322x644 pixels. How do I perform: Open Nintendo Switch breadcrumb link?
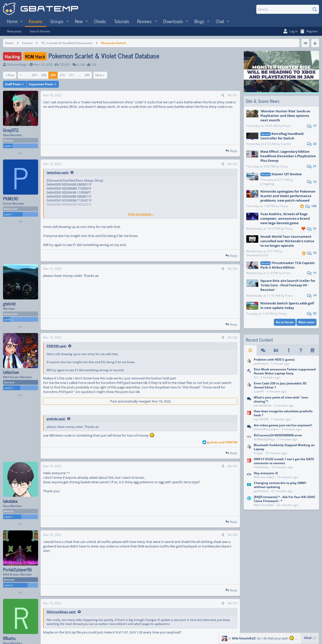tap(113, 43)
